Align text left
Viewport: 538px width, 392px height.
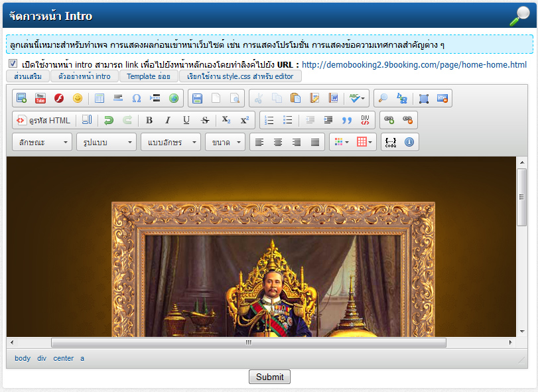click(x=259, y=142)
